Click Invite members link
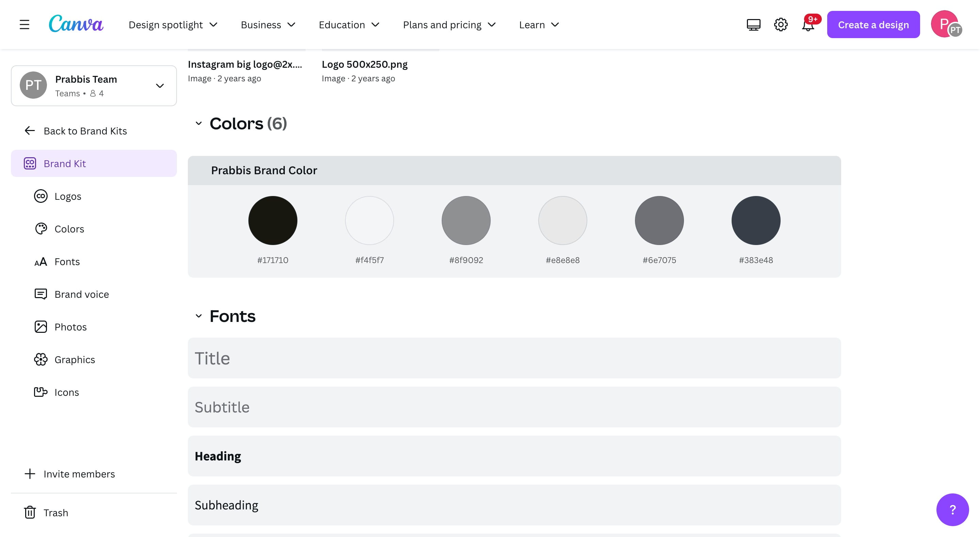 point(79,474)
